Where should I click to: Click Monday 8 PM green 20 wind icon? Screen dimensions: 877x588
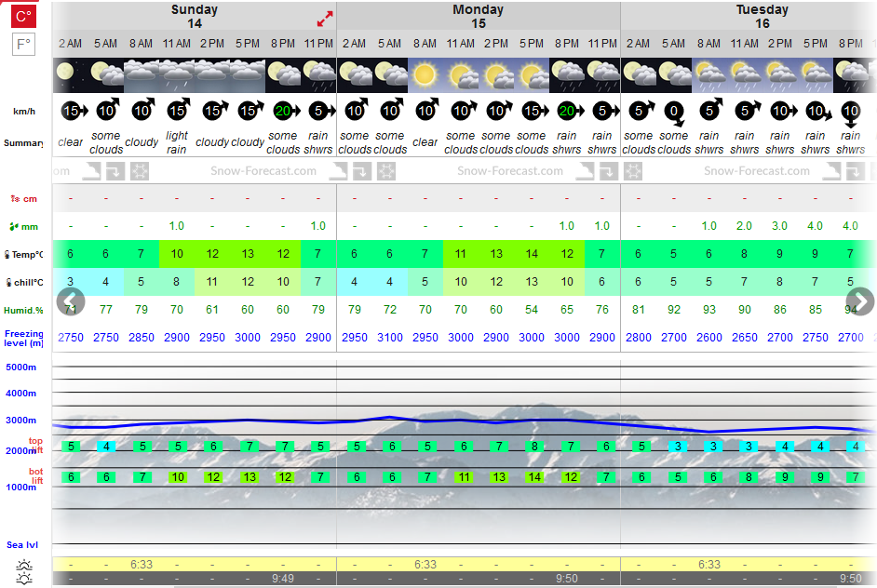pyautogui.click(x=570, y=111)
